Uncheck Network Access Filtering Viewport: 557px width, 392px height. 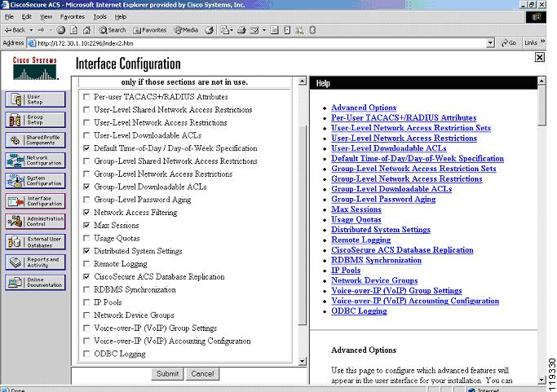(86, 213)
